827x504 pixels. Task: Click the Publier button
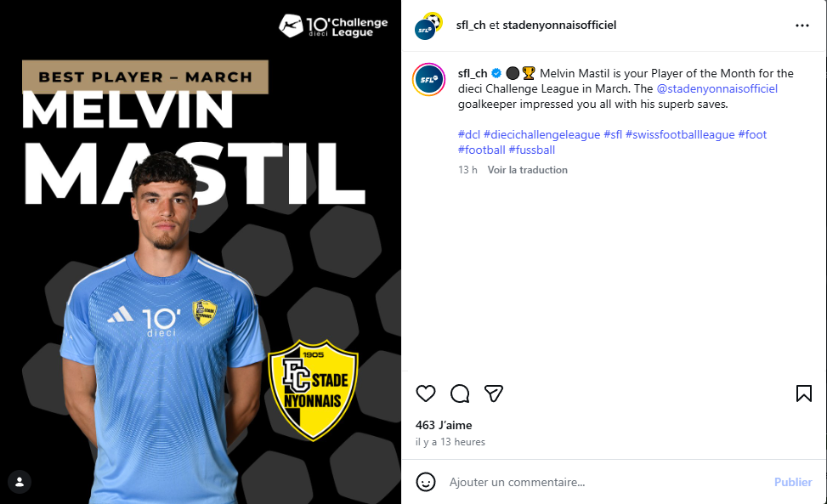(793, 482)
